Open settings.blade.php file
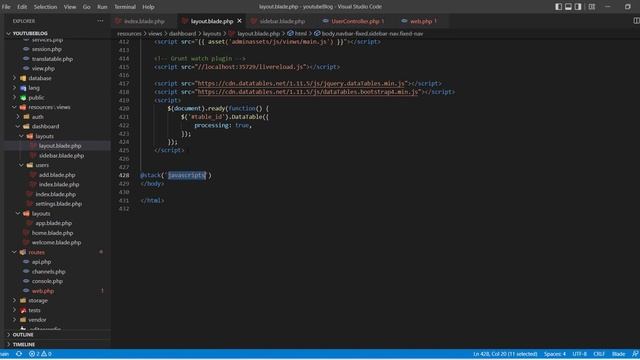 [x=58, y=204]
